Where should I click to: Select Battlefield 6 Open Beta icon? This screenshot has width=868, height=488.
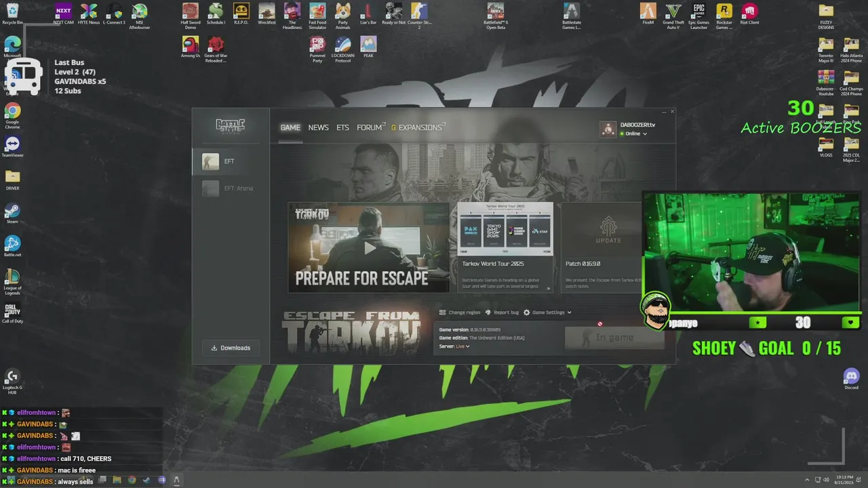(496, 16)
